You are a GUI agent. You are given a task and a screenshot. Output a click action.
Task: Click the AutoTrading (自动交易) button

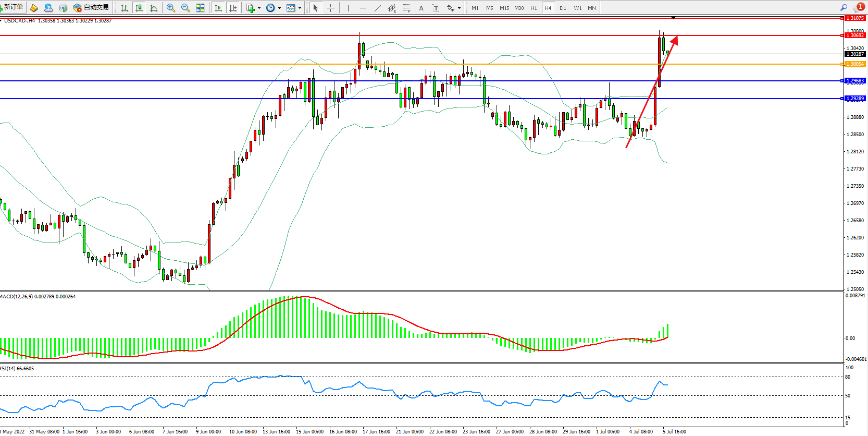click(92, 7)
